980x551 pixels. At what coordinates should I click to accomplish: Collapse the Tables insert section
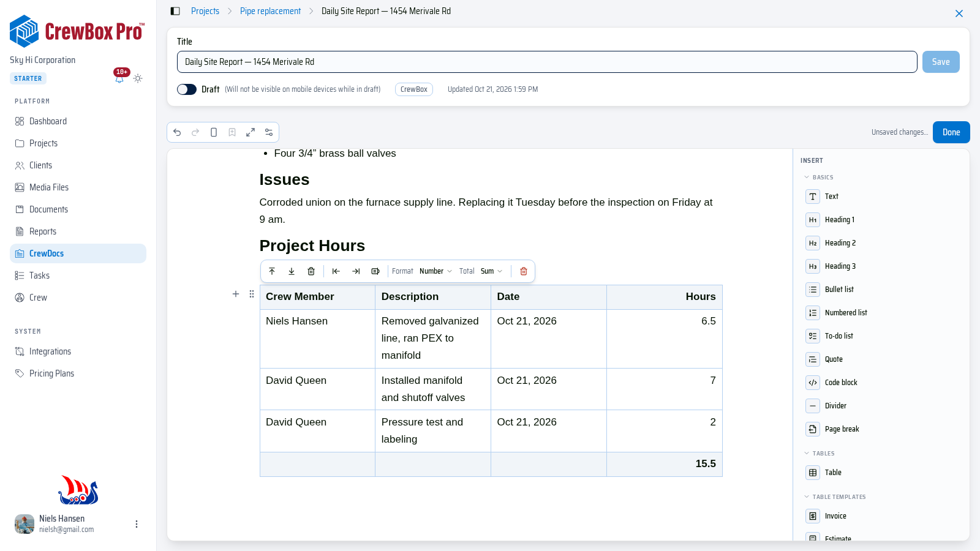tap(820, 454)
